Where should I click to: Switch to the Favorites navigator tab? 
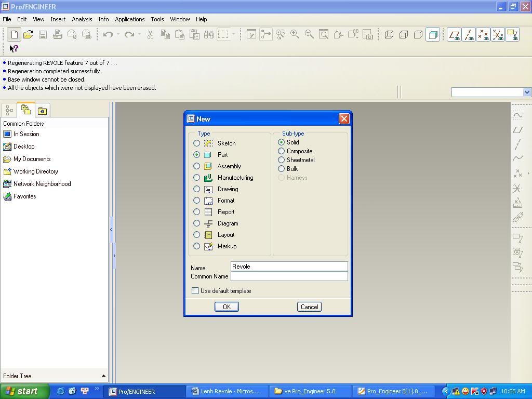click(43, 111)
